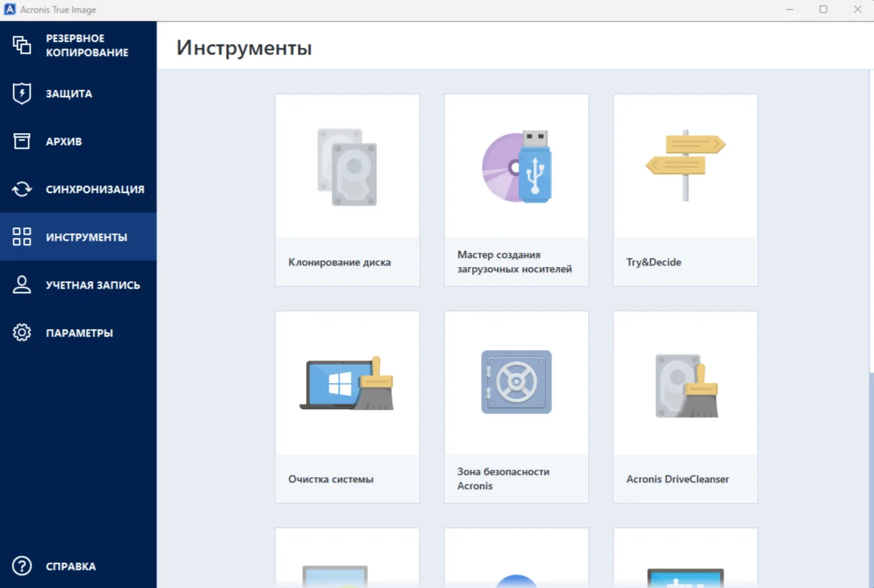Open Клонирование диска via two hard drives icon

(346, 167)
